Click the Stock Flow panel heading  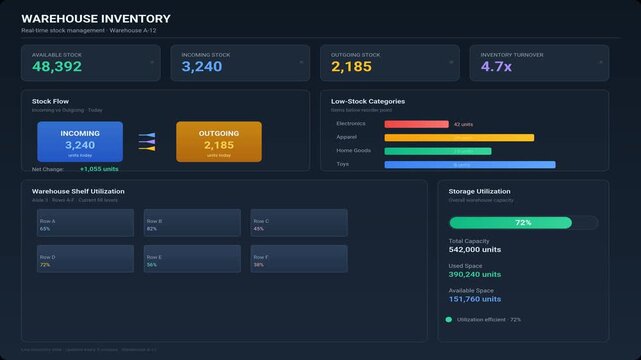pos(50,101)
